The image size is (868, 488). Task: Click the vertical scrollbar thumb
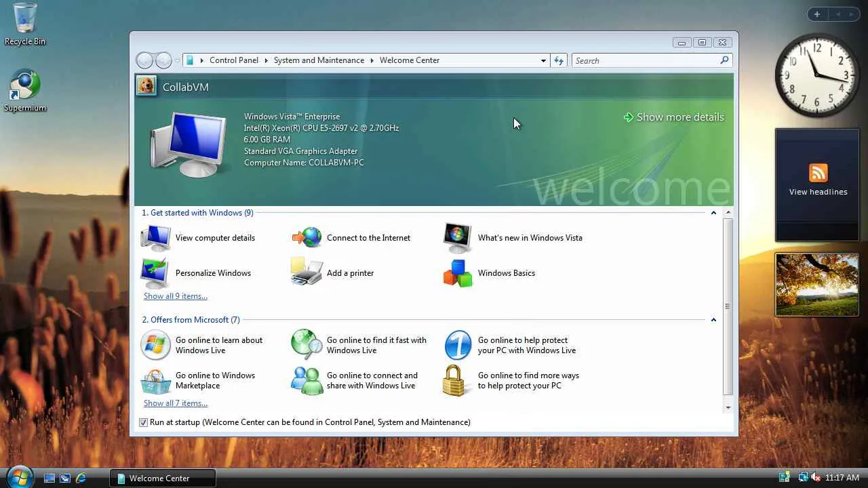click(x=728, y=306)
